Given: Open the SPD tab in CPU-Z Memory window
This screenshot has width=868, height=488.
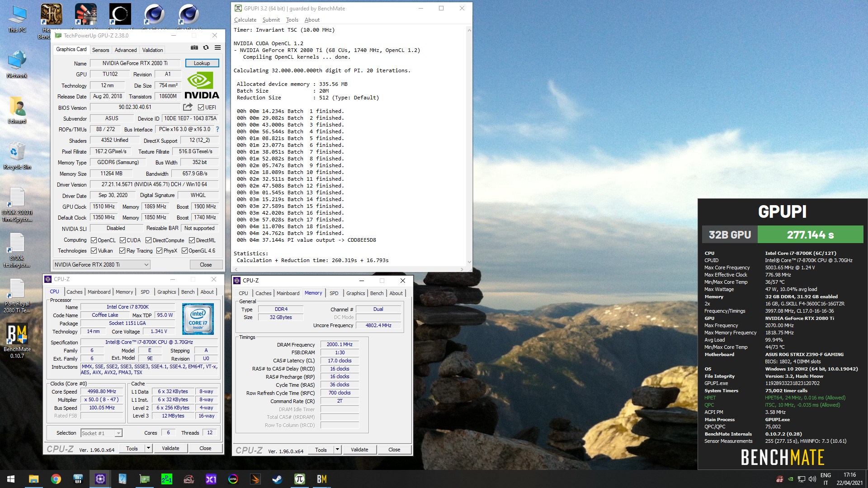Looking at the screenshot, I should point(334,293).
